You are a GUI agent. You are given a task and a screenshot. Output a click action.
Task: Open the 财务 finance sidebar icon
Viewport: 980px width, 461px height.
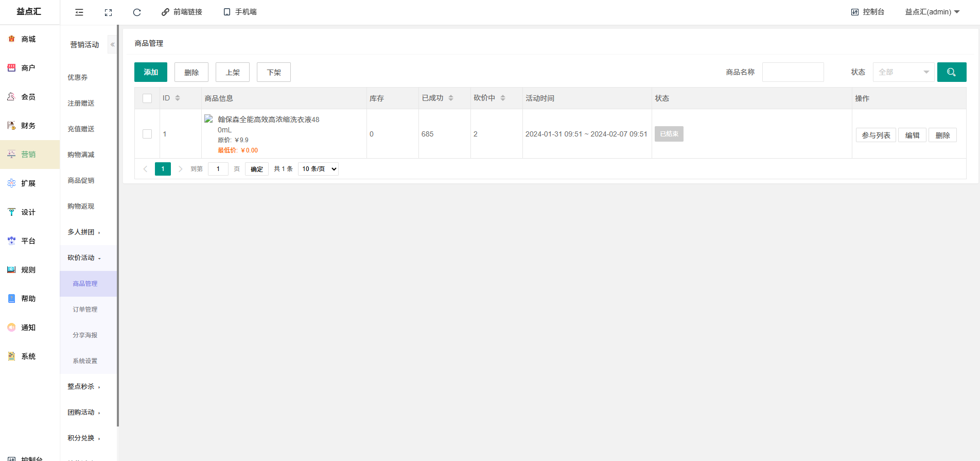(11, 126)
